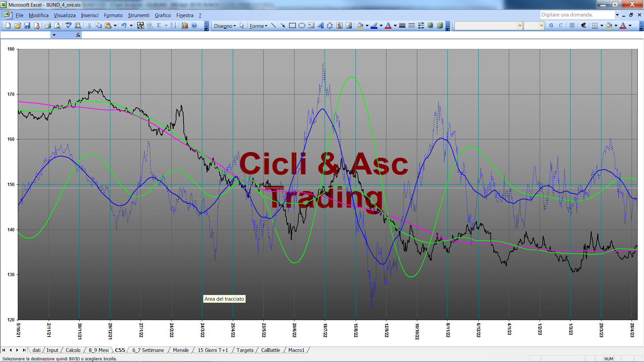Screen dimensions: 644x362
Task: Select the Arrow drawing tool
Action: pyautogui.click(x=283, y=26)
